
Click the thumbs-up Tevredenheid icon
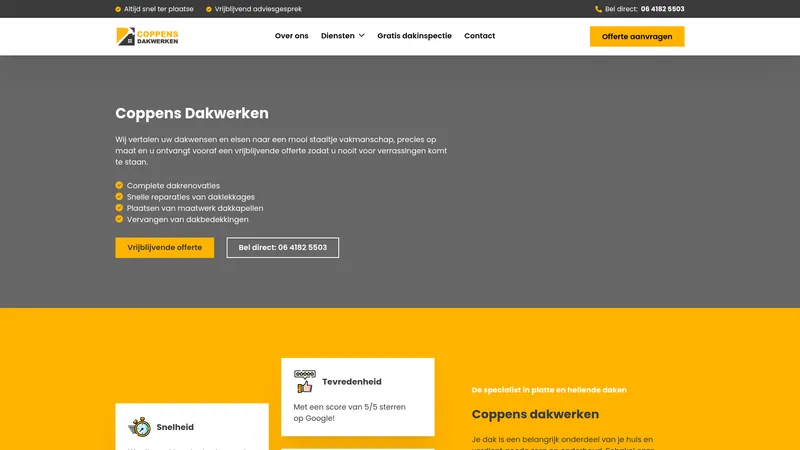coord(305,382)
